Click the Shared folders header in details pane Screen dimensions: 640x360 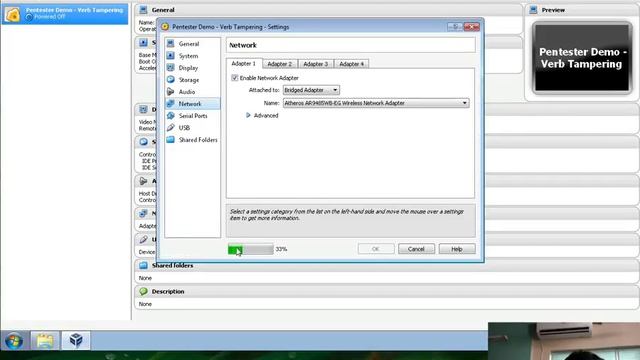[172, 265]
